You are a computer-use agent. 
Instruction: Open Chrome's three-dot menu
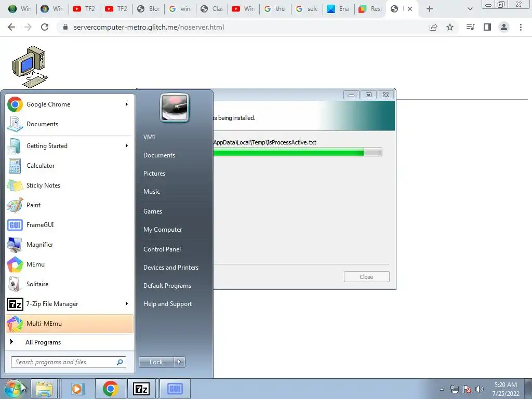point(521,27)
